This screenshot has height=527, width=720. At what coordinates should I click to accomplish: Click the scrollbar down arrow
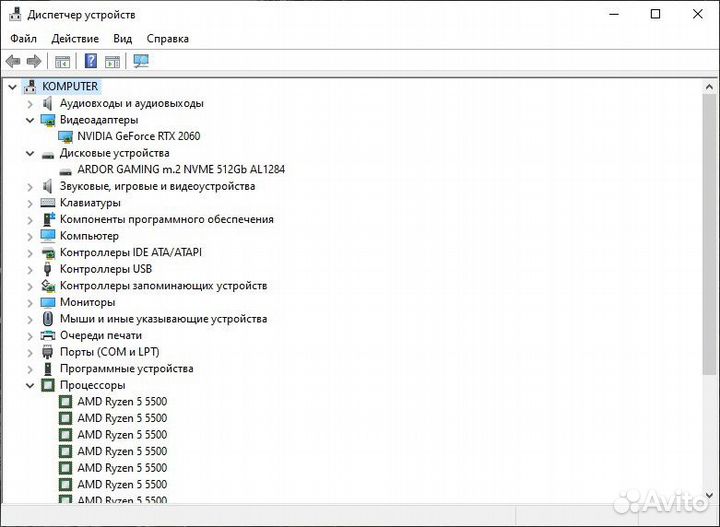click(x=709, y=495)
